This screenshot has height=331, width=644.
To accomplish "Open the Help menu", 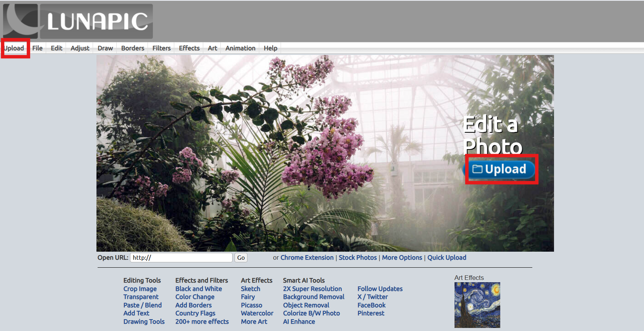I will (270, 48).
